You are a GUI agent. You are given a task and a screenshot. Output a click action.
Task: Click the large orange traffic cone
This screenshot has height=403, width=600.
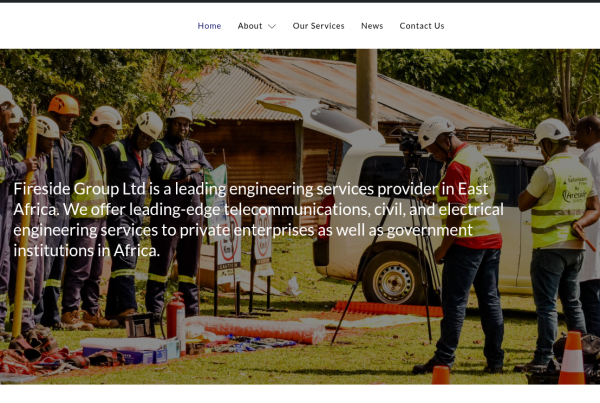[572, 358]
